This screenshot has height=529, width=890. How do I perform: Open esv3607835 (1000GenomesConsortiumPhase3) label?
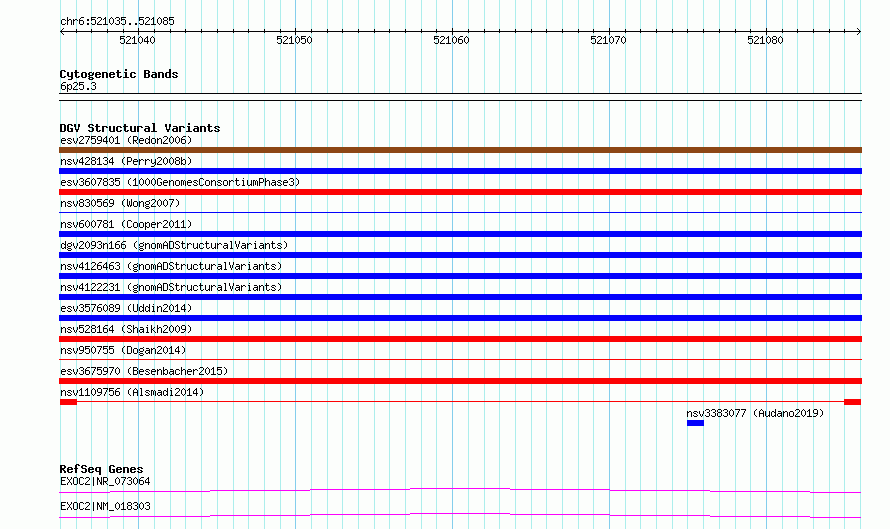180,182
